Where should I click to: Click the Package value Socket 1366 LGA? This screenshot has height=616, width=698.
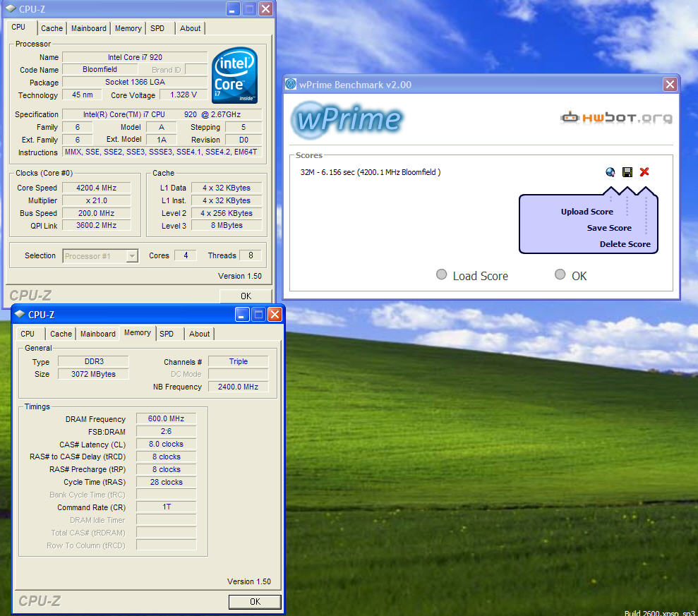click(x=135, y=82)
